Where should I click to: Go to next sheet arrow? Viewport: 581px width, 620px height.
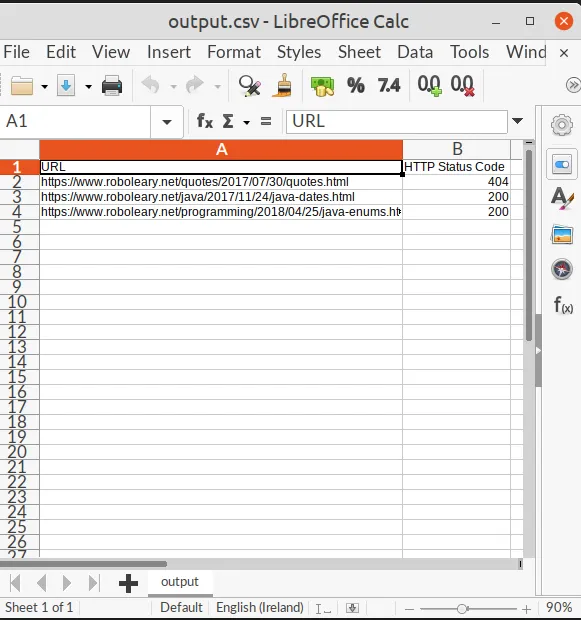67,583
